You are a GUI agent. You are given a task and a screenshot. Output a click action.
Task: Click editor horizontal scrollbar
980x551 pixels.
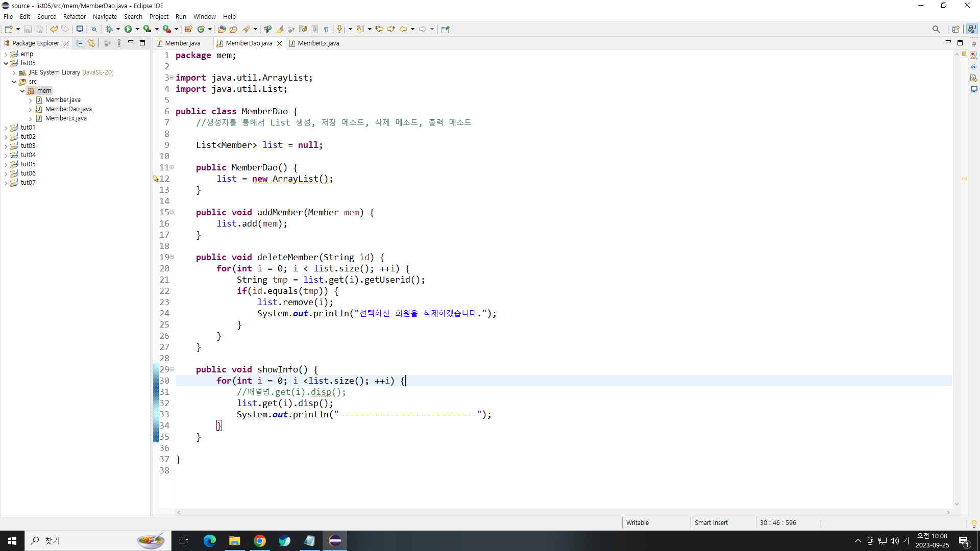[563, 512]
